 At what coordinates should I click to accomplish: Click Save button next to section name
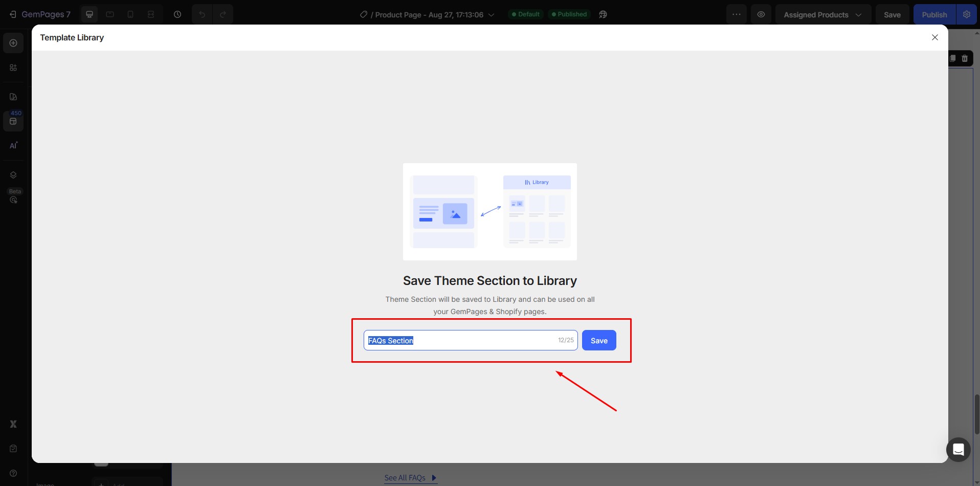coord(599,340)
